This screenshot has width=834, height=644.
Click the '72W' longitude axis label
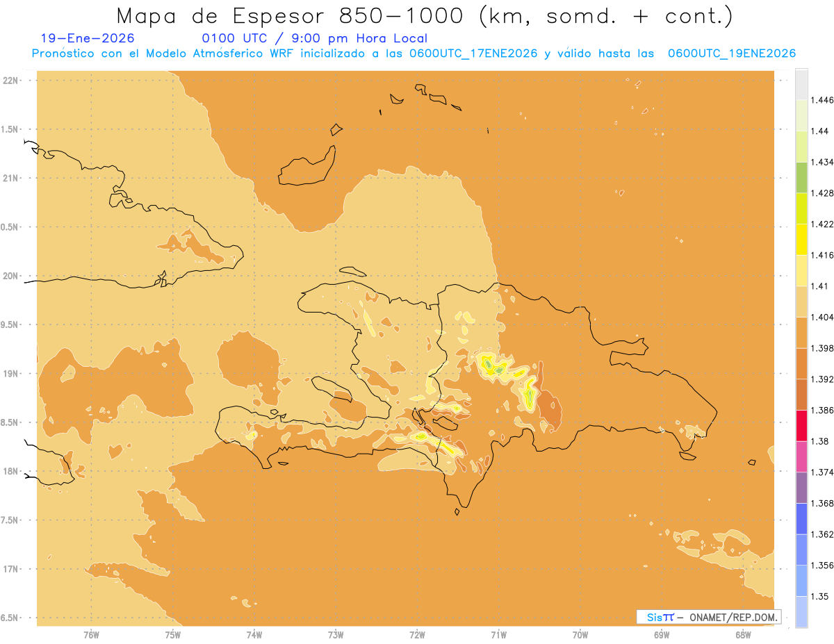click(x=417, y=634)
